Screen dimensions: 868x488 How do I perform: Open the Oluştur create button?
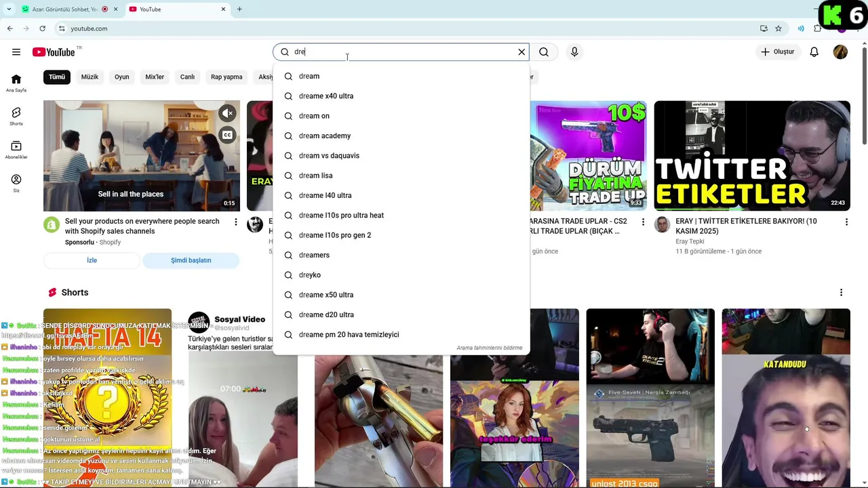coord(777,52)
